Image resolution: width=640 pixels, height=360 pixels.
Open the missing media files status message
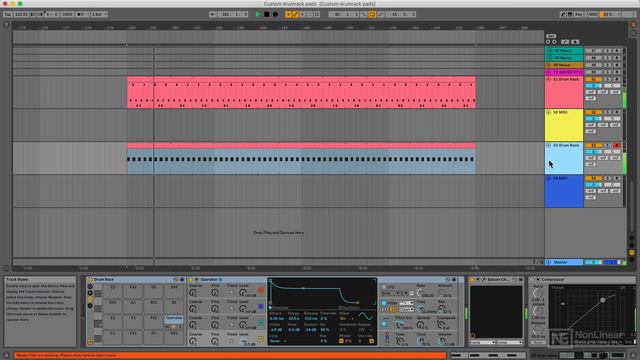click(230, 356)
